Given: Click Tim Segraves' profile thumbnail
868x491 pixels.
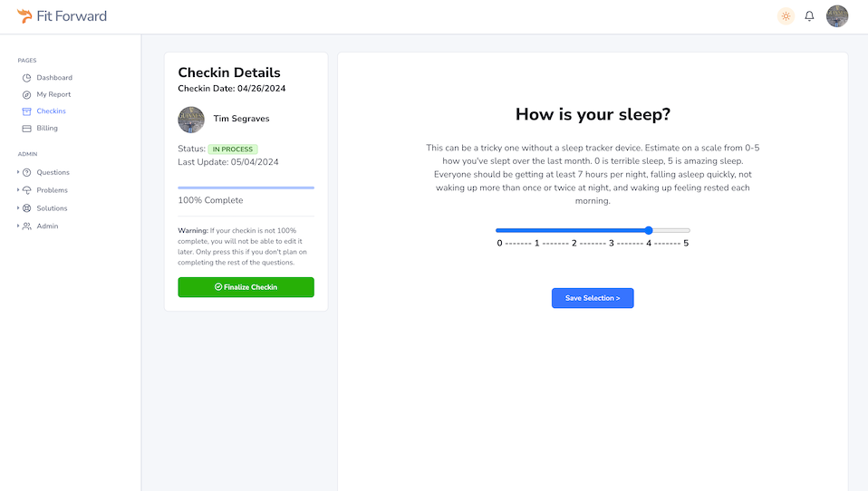Looking at the screenshot, I should pos(191,119).
